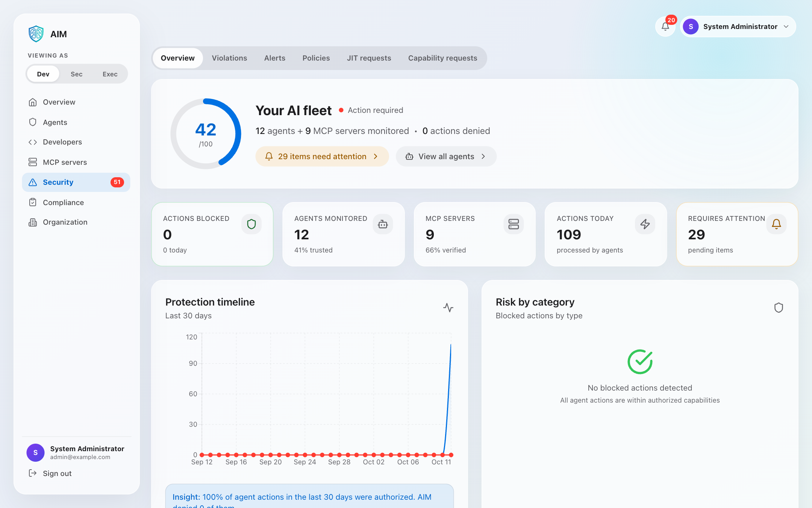812x508 pixels.
Task: Expand the System Administrator dropdown chevron
Action: coord(786,27)
